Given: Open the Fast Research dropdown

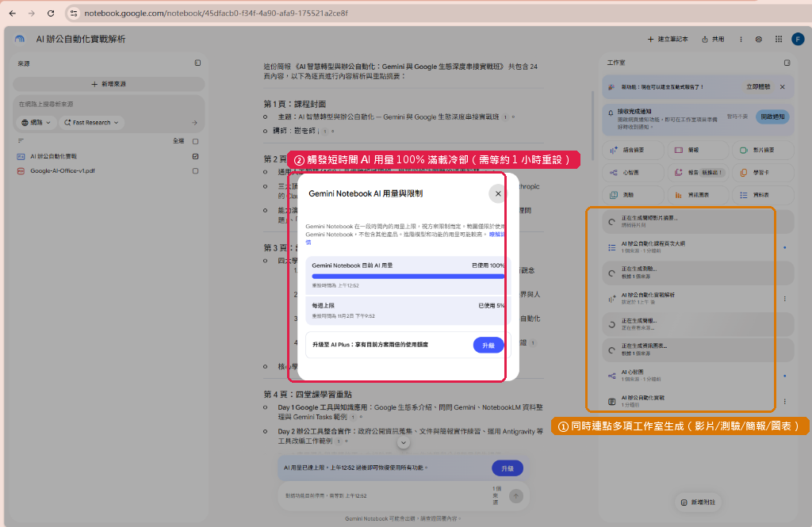Looking at the screenshot, I should pyautogui.click(x=91, y=123).
